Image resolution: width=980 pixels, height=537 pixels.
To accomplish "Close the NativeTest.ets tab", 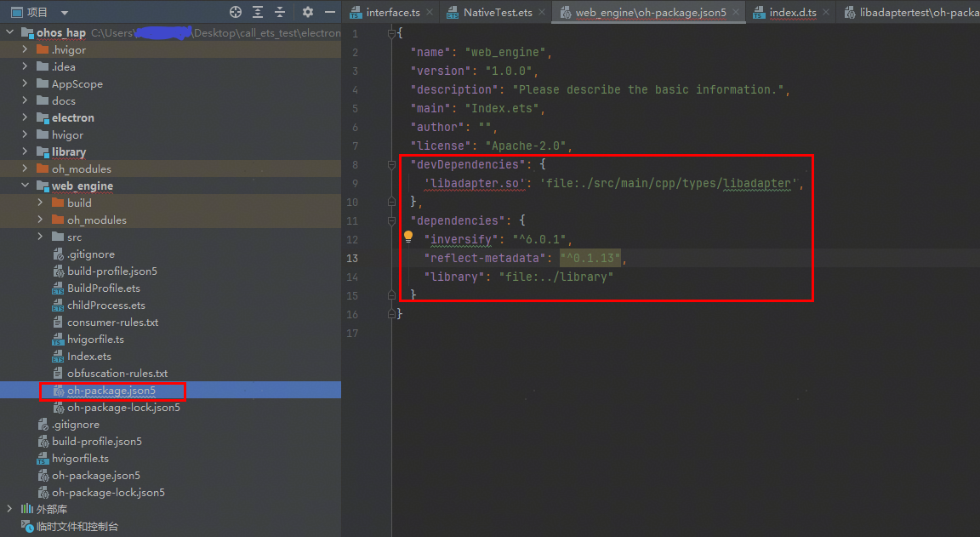I will pos(542,12).
